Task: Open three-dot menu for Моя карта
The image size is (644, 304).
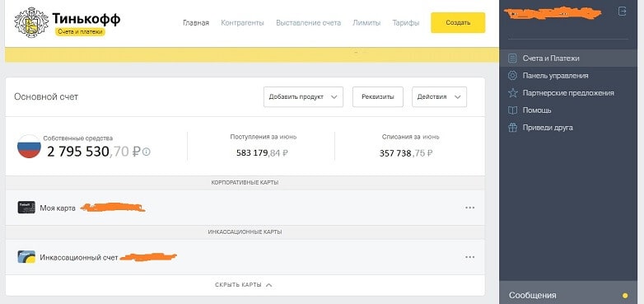Action: 470,208
